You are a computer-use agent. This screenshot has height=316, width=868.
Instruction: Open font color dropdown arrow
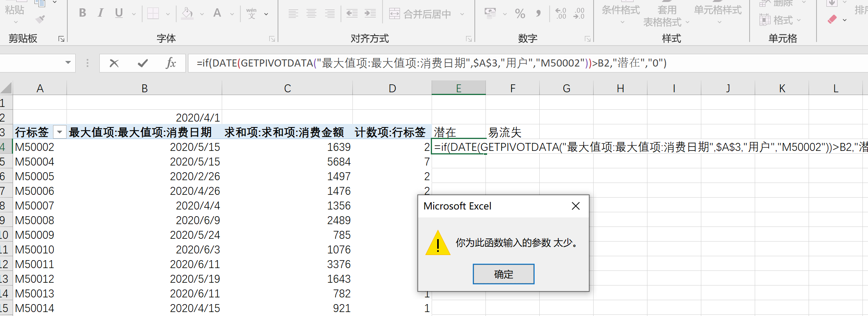point(232,14)
